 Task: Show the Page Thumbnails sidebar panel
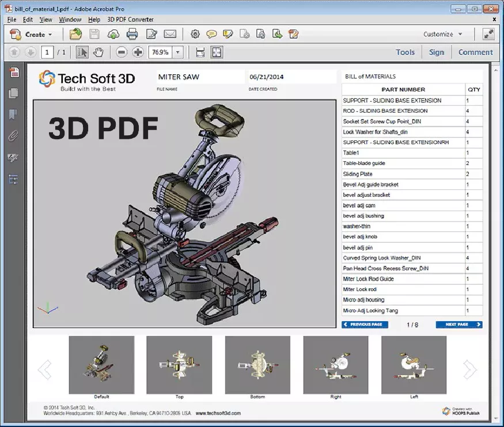pos(13,93)
